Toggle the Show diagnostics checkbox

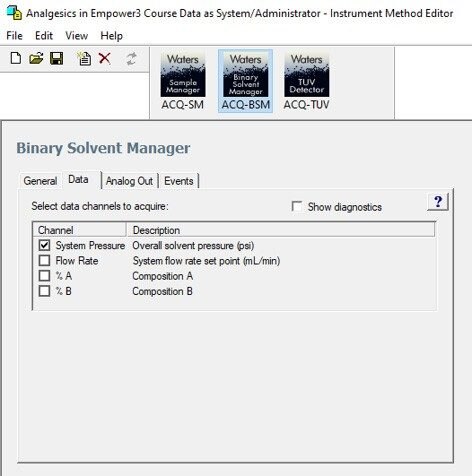click(x=297, y=206)
